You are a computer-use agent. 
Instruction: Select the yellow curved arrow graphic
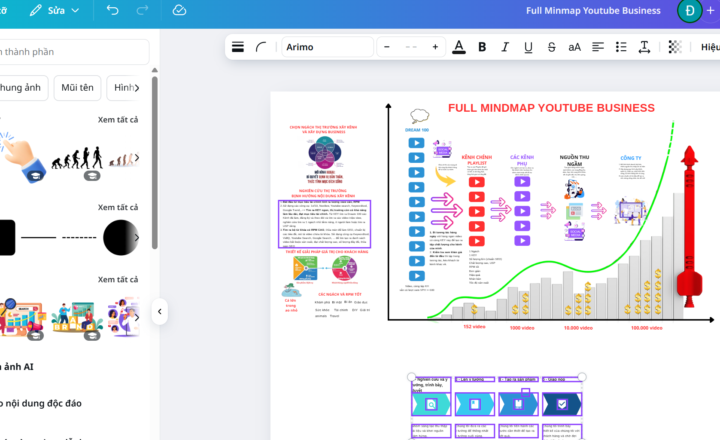[x=444, y=177]
